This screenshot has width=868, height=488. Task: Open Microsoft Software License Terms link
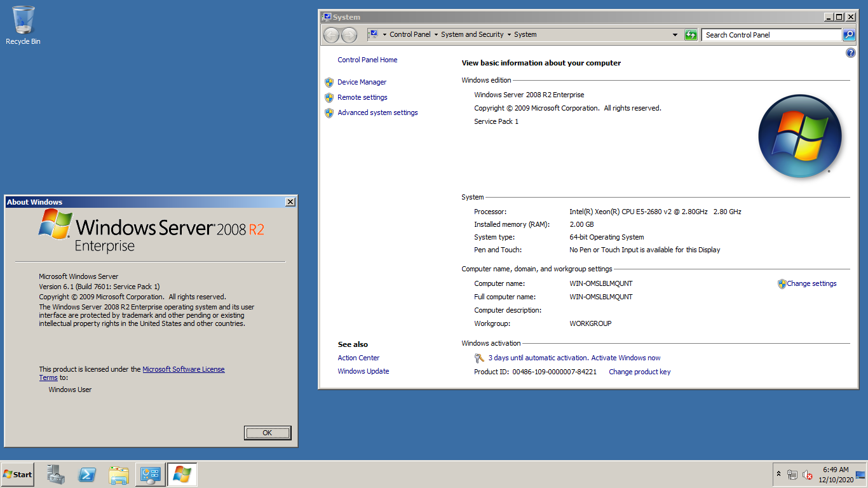[183, 369]
